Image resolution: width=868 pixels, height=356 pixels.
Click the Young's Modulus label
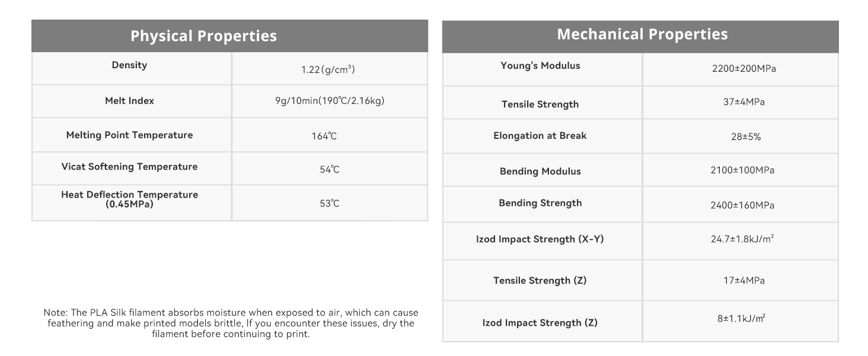coord(540,66)
